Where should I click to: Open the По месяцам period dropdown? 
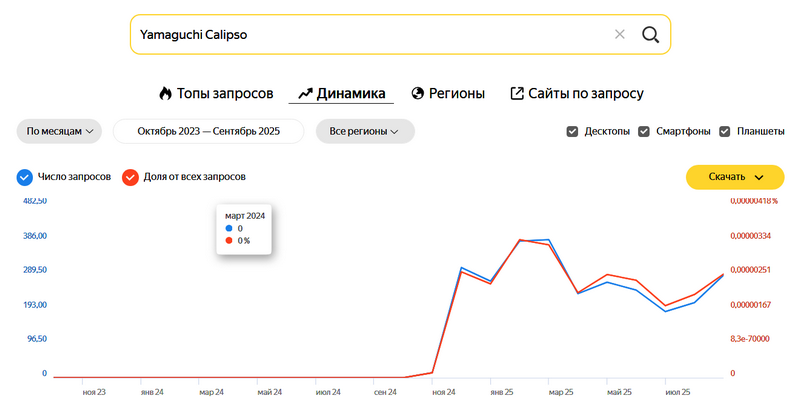(60, 131)
